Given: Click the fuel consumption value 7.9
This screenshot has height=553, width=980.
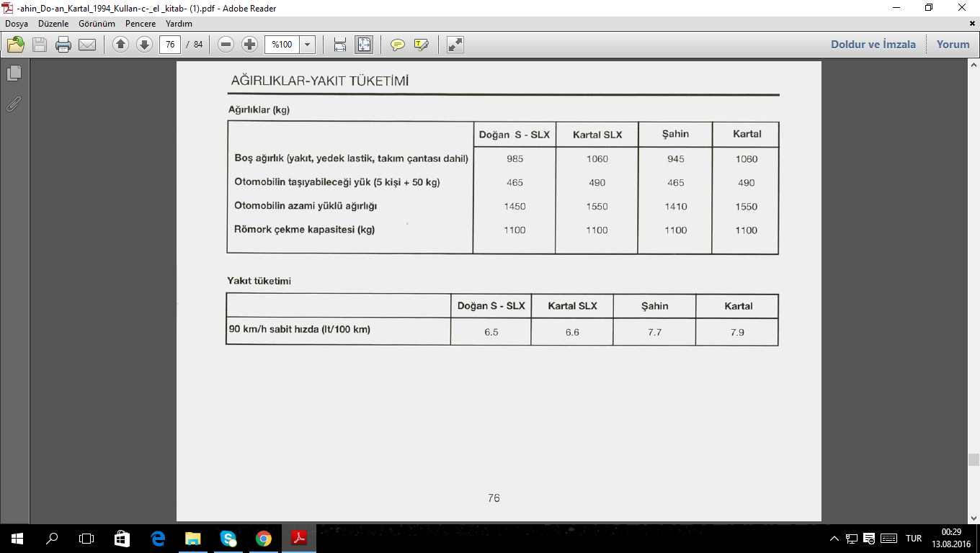Looking at the screenshot, I should (x=737, y=332).
